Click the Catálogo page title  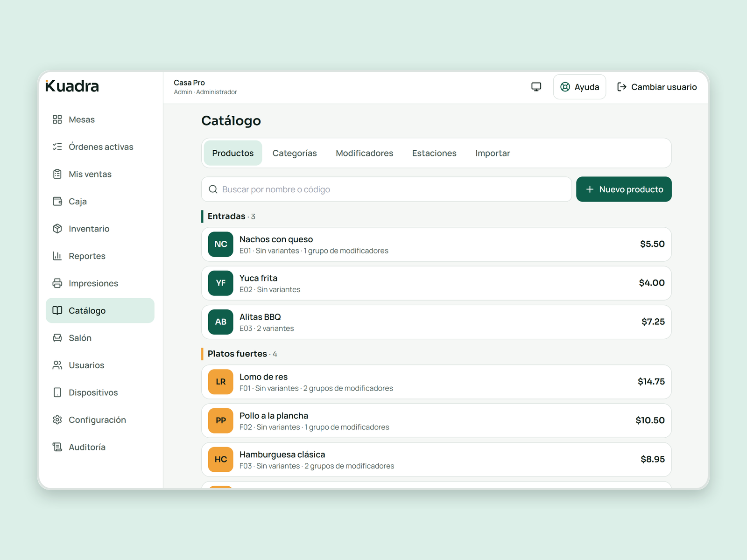point(231,121)
